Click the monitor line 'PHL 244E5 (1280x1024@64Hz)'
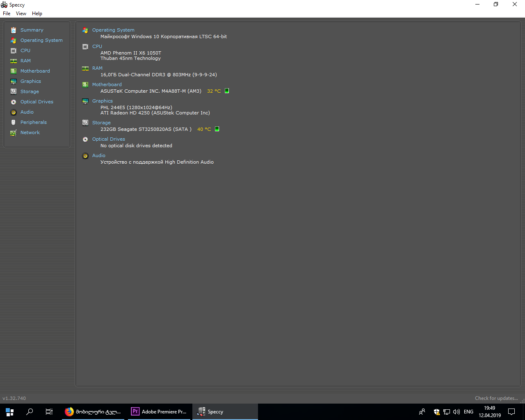525x420 pixels. coord(136,107)
